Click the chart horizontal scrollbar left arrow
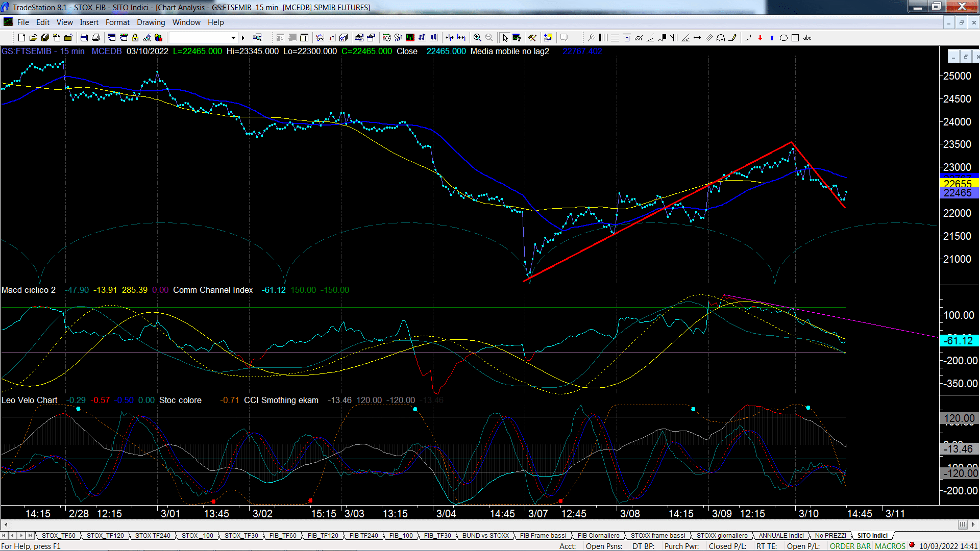This screenshot has width=980, height=551. click(x=6, y=524)
